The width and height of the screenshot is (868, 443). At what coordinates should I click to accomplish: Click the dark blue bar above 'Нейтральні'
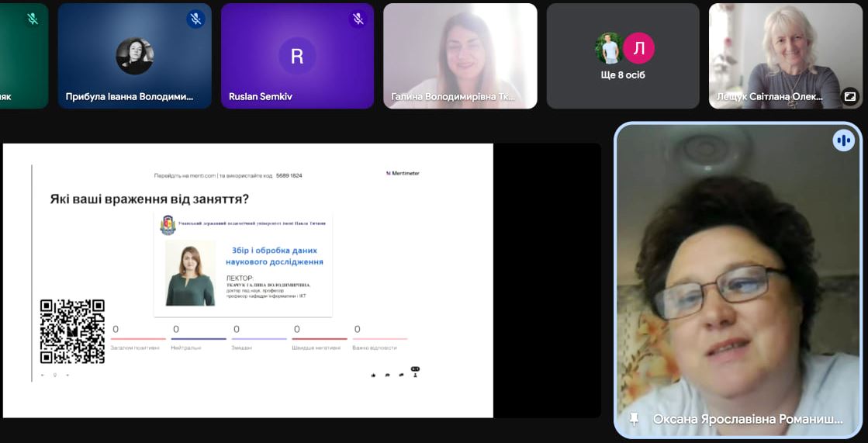click(199, 338)
